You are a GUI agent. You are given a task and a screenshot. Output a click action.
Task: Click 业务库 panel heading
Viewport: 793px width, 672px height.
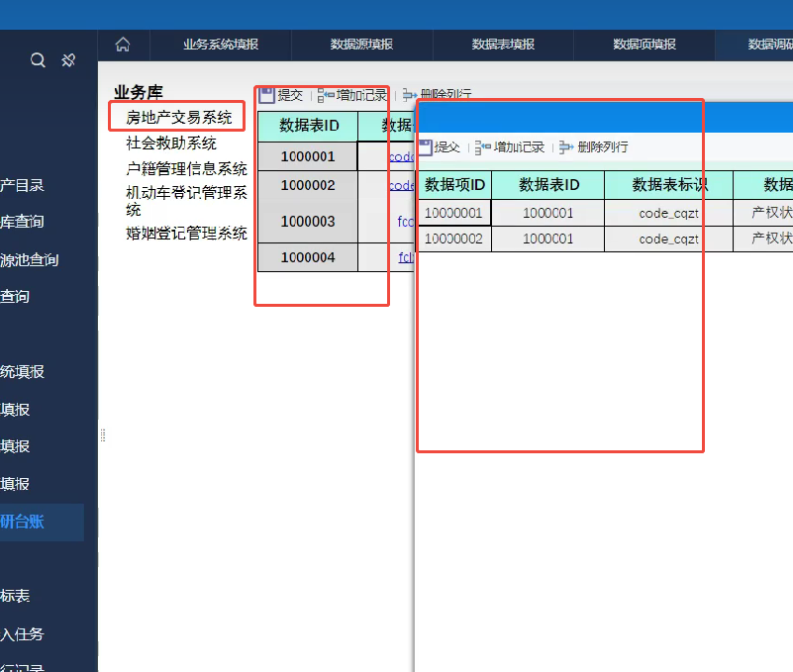pyautogui.click(x=139, y=92)
